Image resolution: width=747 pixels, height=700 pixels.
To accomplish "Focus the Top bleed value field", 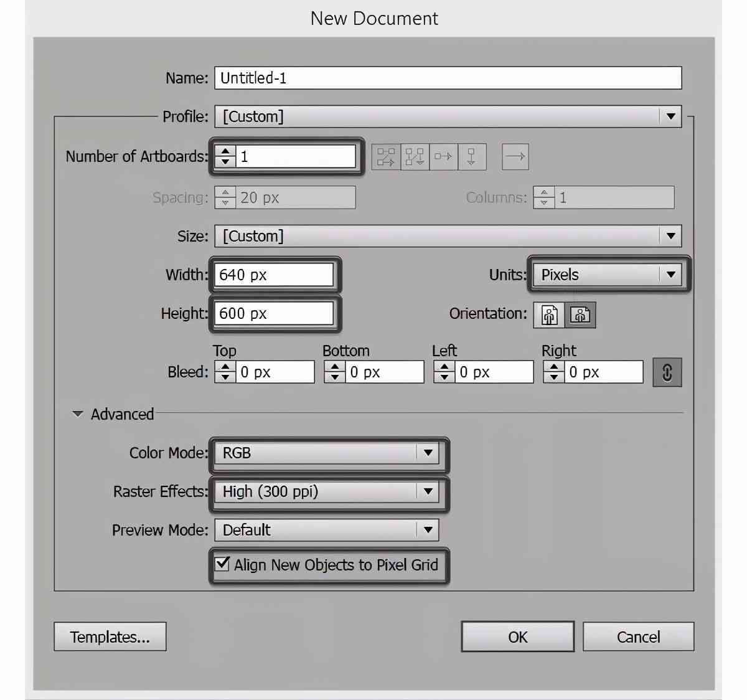I will [275, 372].
